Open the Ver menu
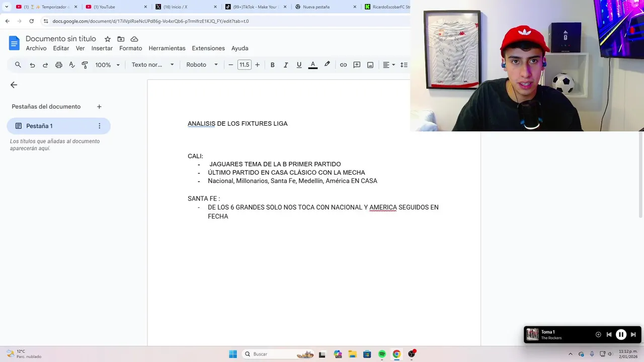The width and height of the screenshot is (644, 362). pyautogui.click(x=80, y=48)
